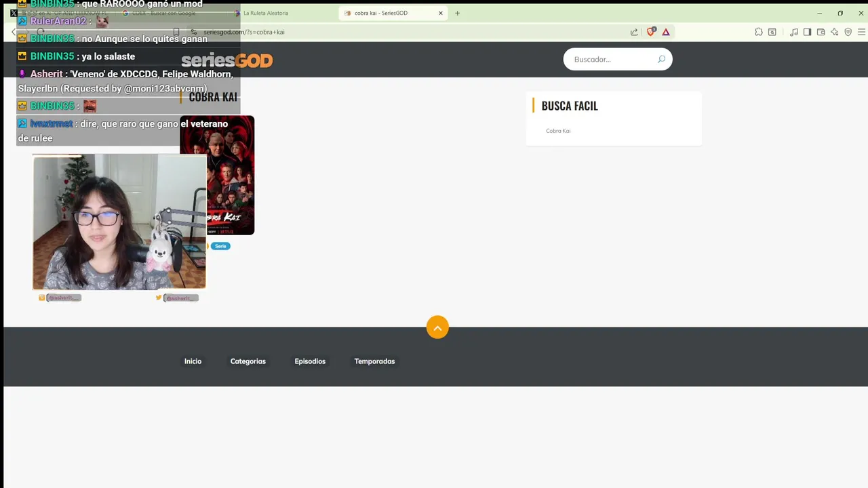This screenshot has height=488, width=868.
Task: Restore down the browser window
Action: [840, 13]
